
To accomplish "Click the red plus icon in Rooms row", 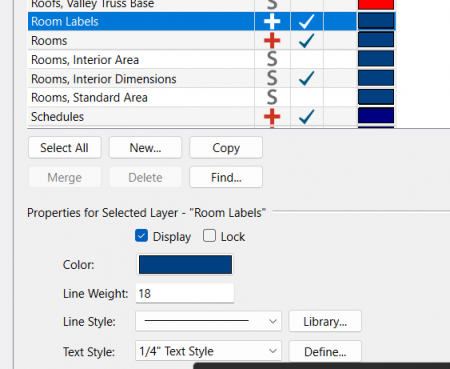I will click(272, 41).
